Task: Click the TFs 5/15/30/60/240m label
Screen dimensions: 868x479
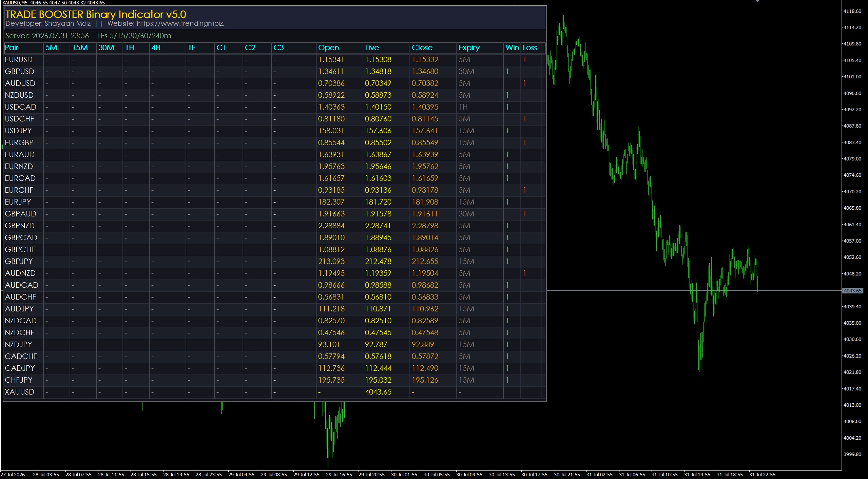Action: tap(134, 36)
